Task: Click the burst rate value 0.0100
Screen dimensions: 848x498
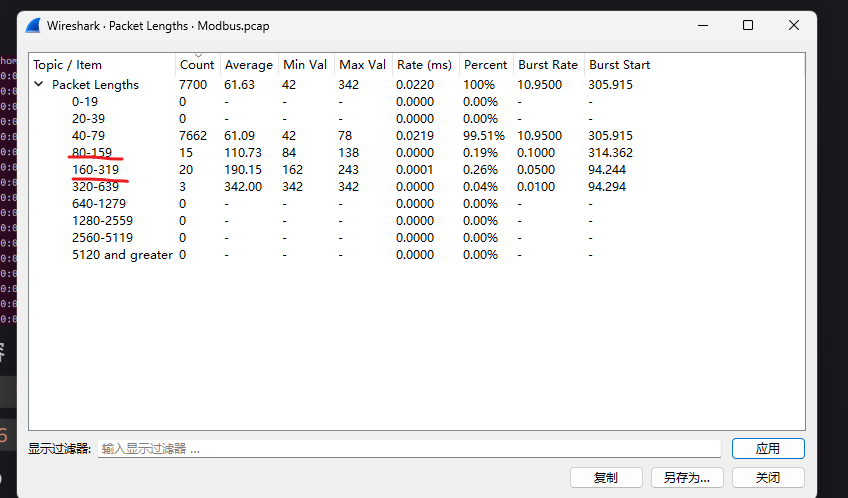Action: point(536,187)
